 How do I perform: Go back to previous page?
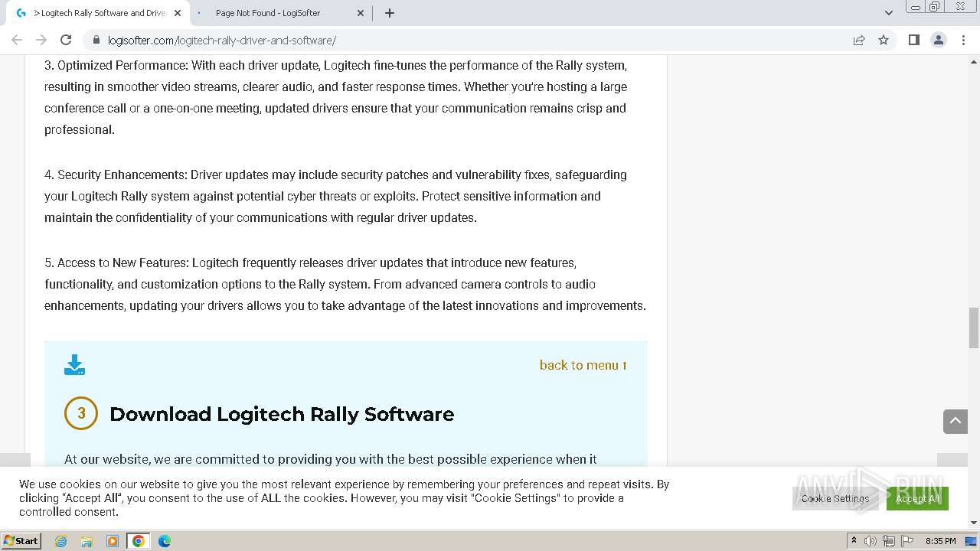(x=17, y=40)
